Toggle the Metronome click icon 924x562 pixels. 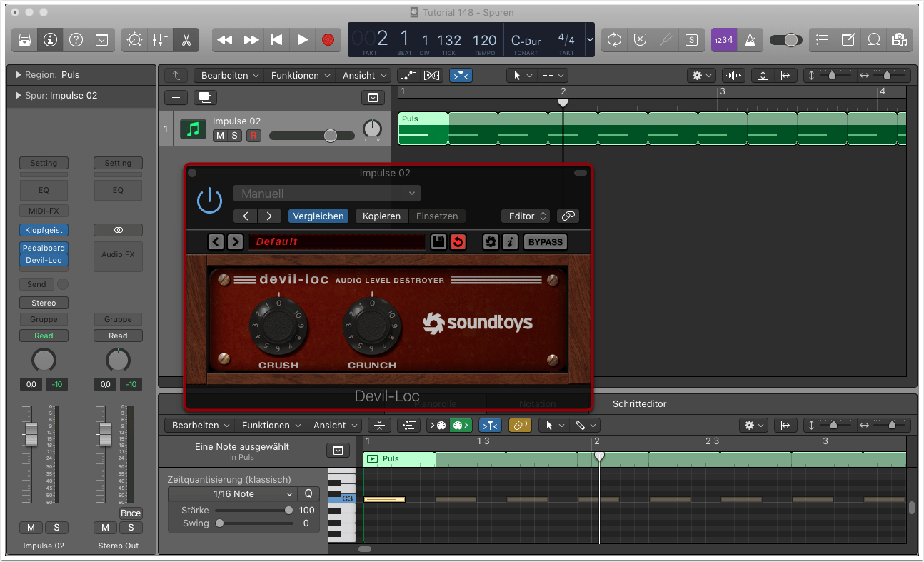point(750,40)
